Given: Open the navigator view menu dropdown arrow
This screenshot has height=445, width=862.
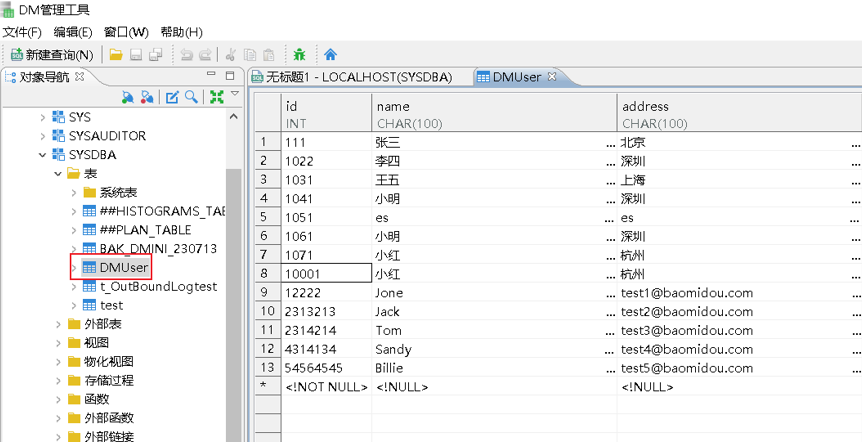Looking at the screenshot, I should pos(235,94).
